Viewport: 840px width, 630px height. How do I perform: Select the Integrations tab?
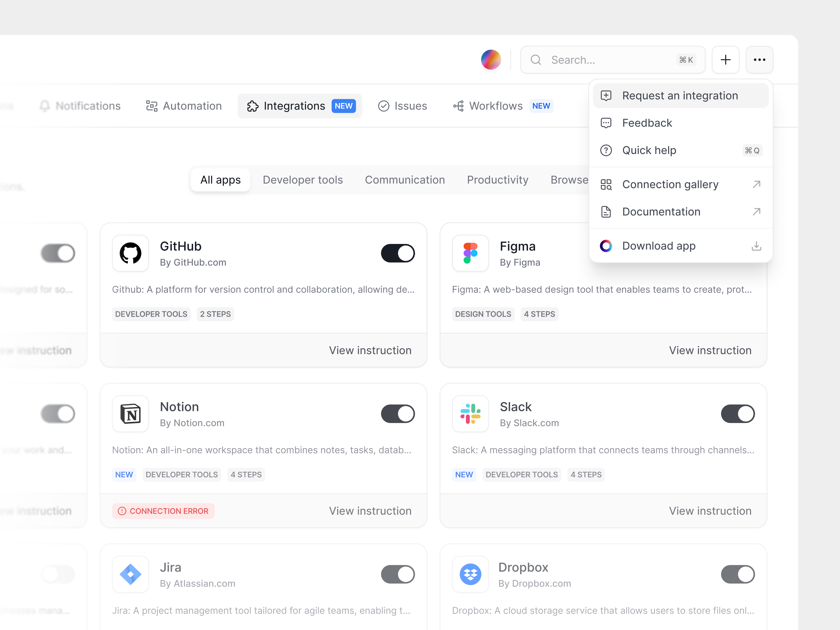pos(300,106)
